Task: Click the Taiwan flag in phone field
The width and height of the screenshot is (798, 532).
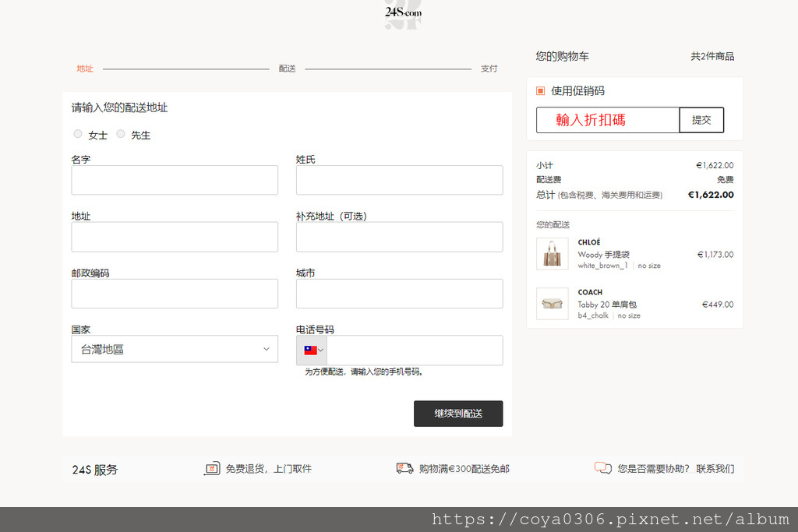Action: coord(310,350)
